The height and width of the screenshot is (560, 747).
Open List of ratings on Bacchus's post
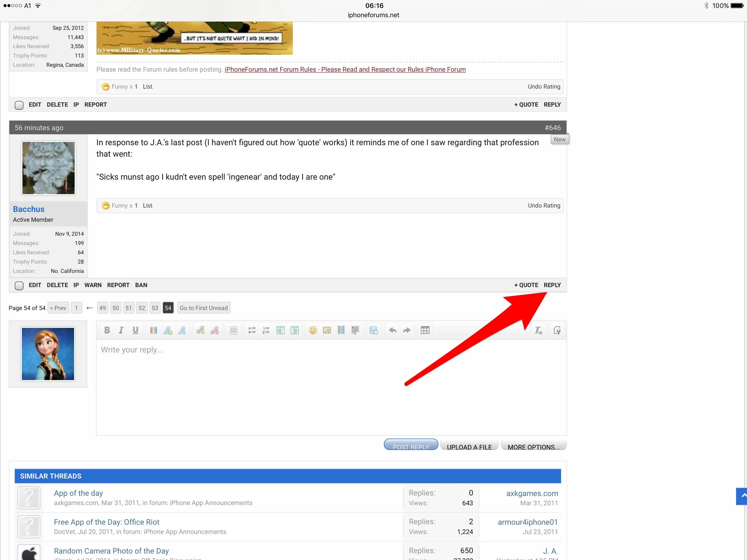[147, 205]
